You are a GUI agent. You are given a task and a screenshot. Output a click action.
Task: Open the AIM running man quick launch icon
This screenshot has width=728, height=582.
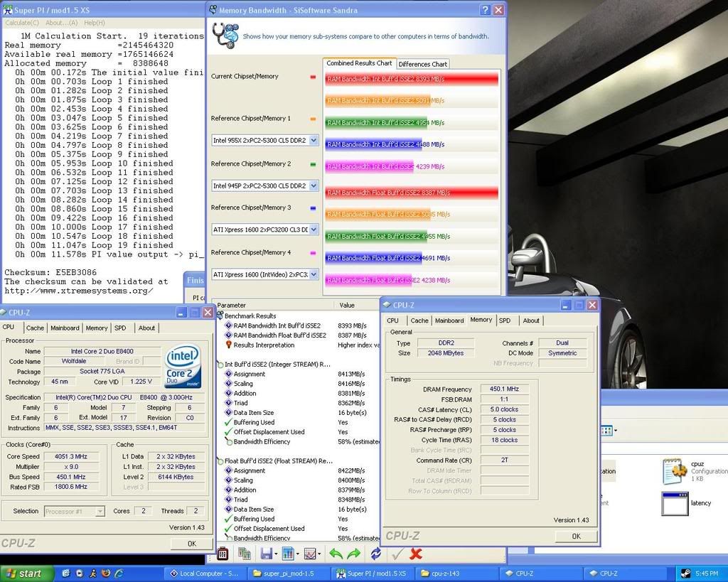pyautogui.click(x=93, y=573)
